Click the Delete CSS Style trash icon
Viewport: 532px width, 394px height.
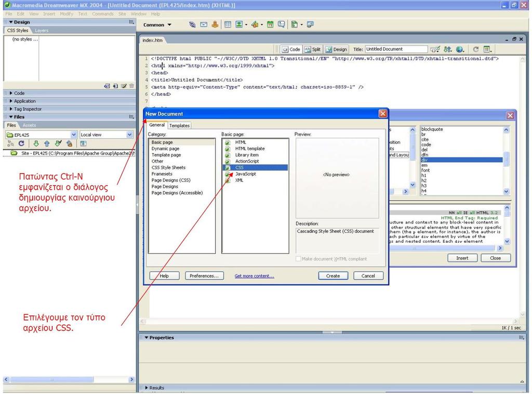131,86
